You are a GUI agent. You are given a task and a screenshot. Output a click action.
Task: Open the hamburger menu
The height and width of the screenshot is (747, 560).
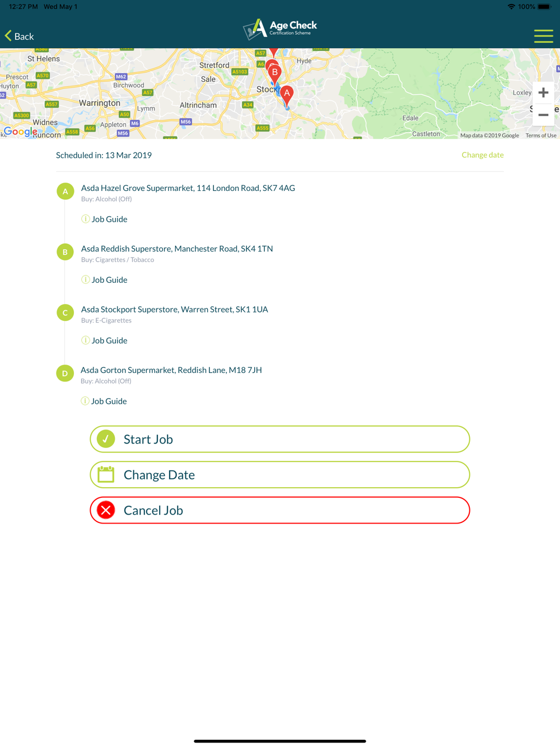click(543, 36)
